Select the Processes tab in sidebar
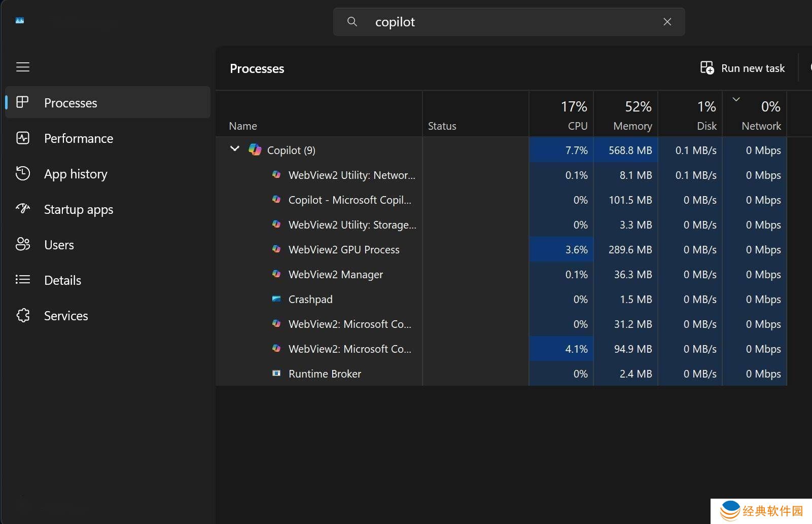The height and width of the screenshot is (524, 812). pyautogui.click(x=70, y=103)
